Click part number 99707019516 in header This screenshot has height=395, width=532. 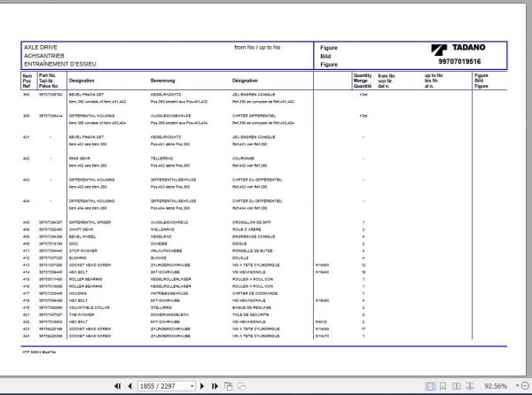[459, 61]
